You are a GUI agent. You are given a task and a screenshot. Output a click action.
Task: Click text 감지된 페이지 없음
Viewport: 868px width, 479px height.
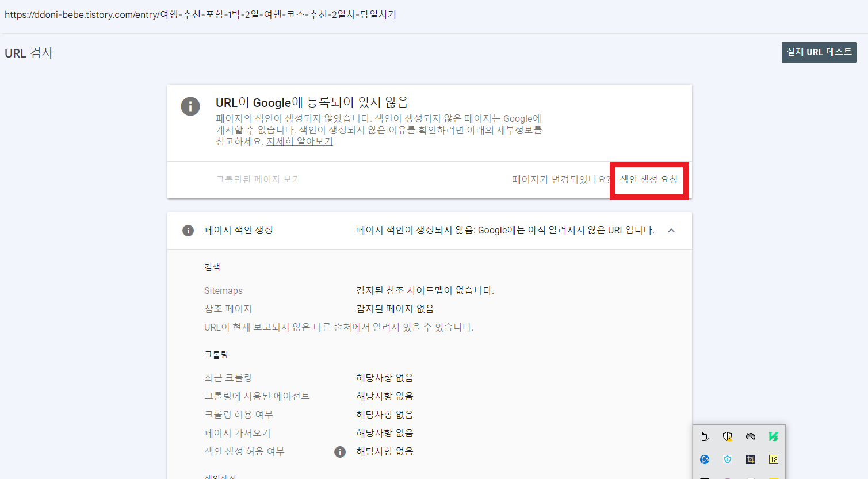(395, 309)
